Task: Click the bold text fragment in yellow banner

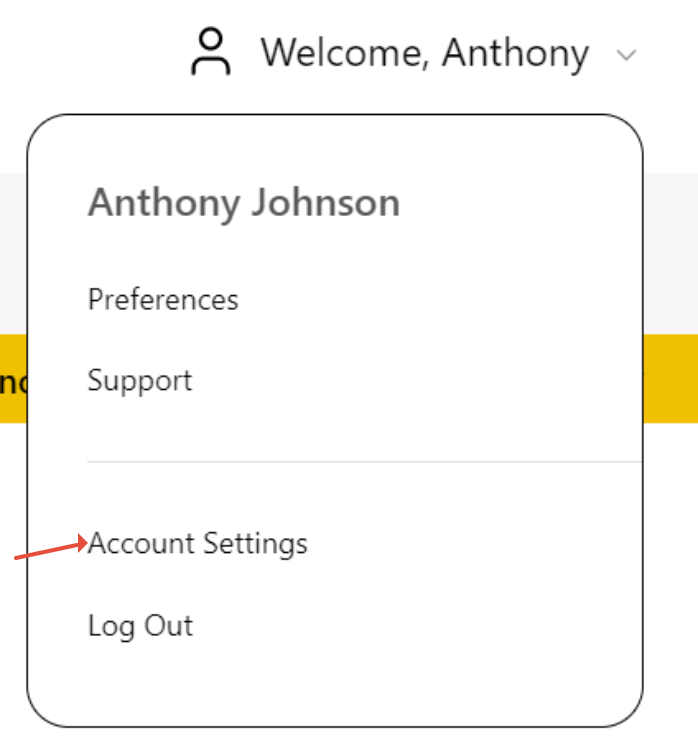Action: [12, 382]
